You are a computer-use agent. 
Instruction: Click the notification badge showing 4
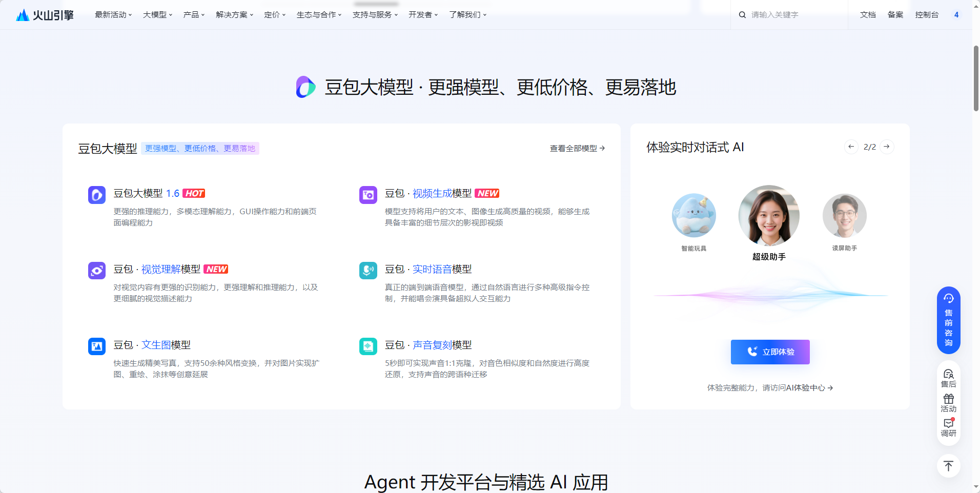(956, 15)
